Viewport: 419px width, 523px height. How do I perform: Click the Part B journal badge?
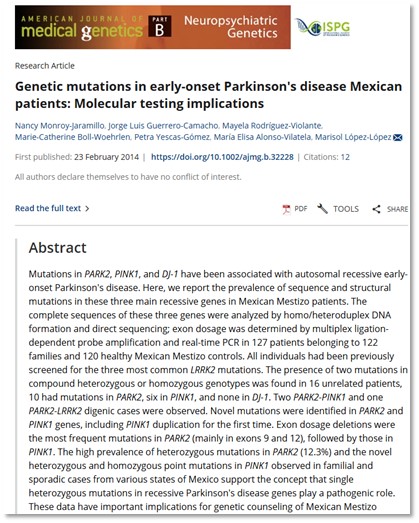point(159,26)
